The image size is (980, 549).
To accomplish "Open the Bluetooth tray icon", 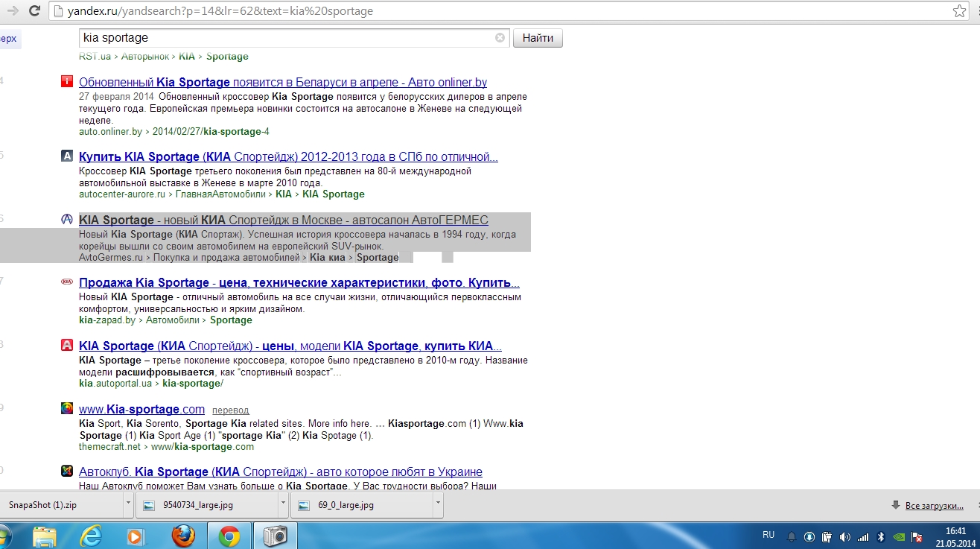I will [x=880, y=536].
